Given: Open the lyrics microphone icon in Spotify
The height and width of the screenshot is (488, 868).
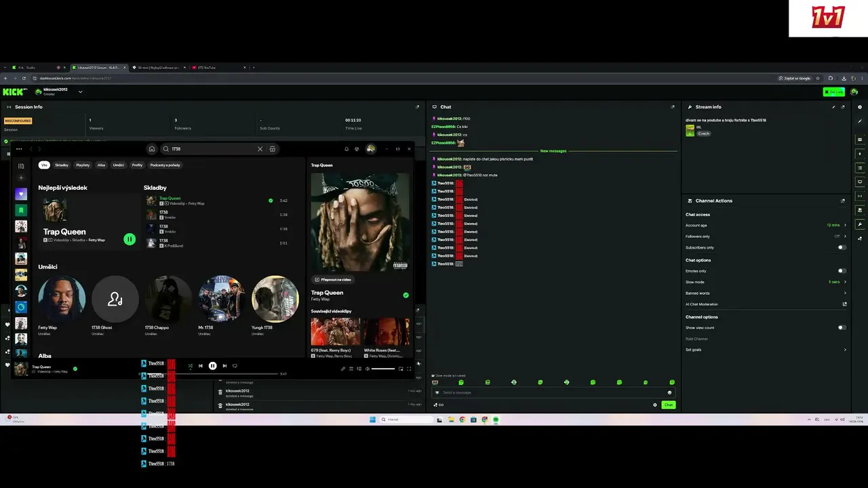Looking at the screenshot, I should pos(343,369).
